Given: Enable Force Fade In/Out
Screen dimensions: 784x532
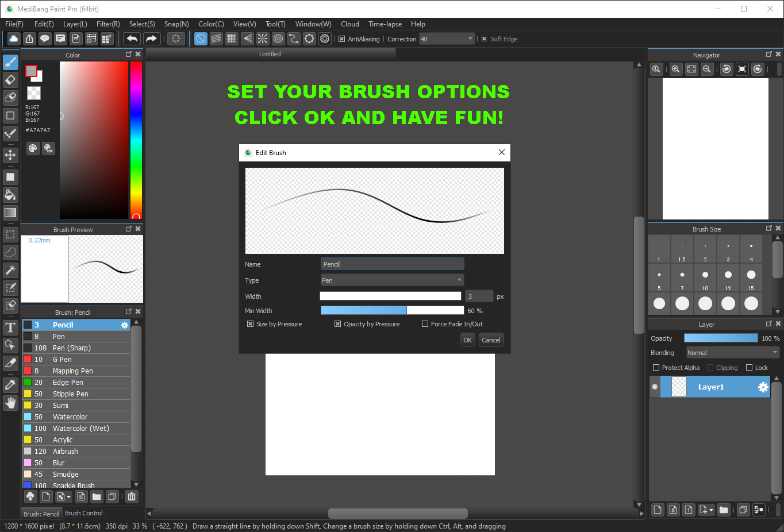Looking at the screenshot, I should (x=425, y=324).
